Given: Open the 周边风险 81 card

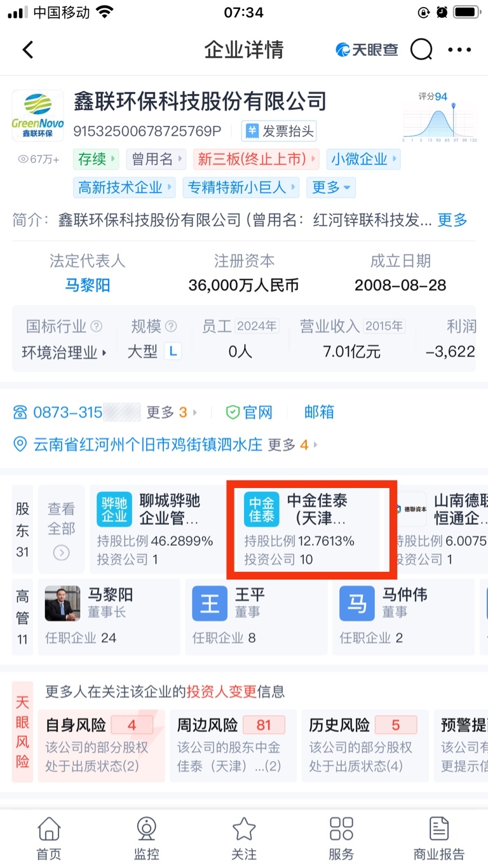Looking at the screenshot, I should 233,745.
